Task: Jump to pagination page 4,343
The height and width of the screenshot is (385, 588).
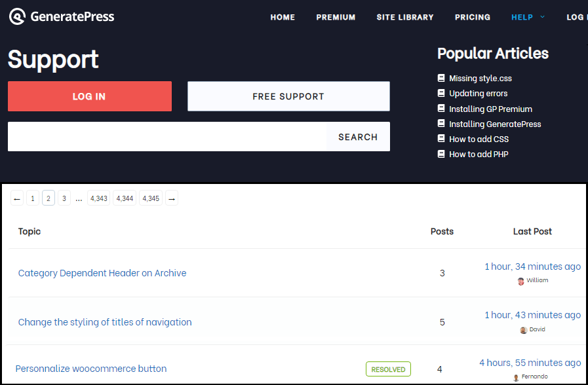Action: pos(98,198)
